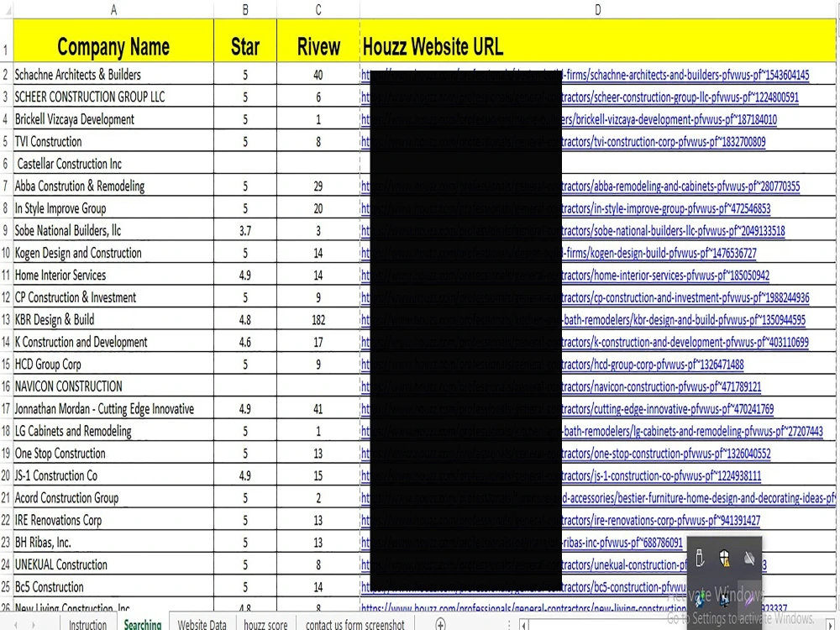Select the KBR Design & Build cell

point(113,320)
